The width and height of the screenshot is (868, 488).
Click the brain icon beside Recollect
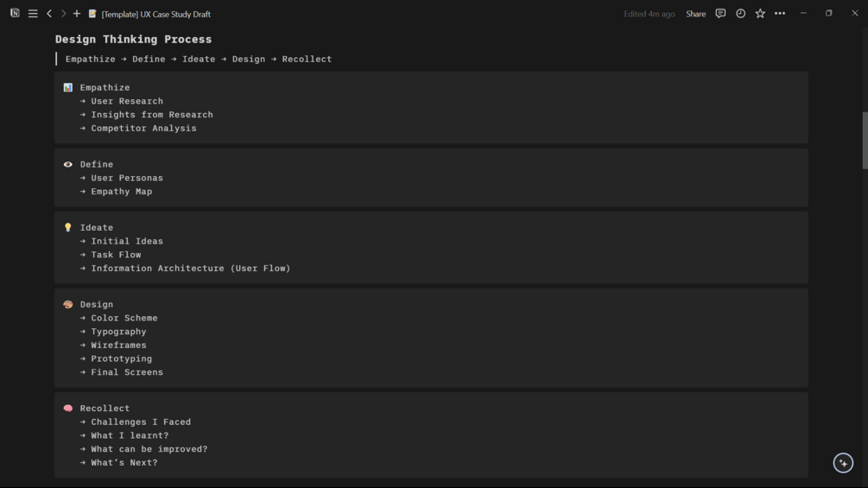[68, 409]
